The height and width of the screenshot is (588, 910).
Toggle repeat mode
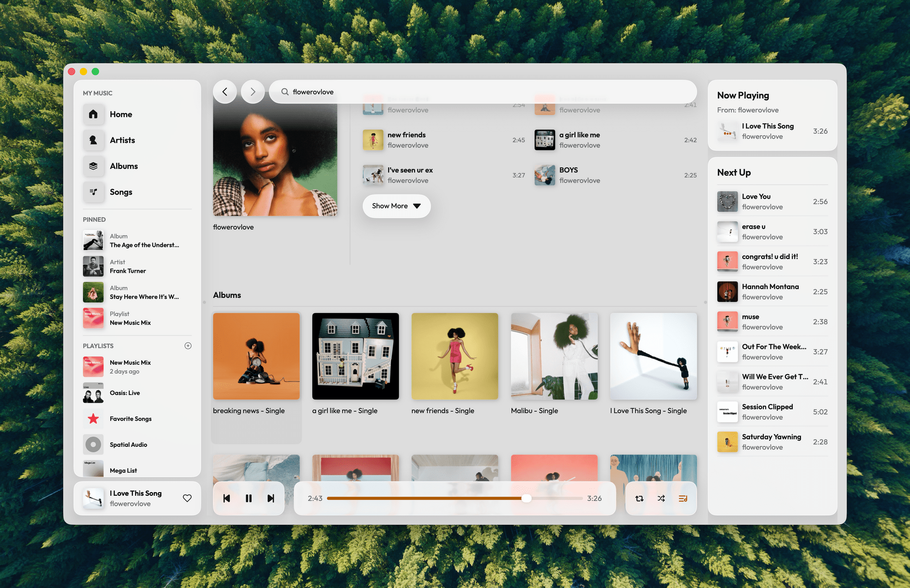click(639, 498)
